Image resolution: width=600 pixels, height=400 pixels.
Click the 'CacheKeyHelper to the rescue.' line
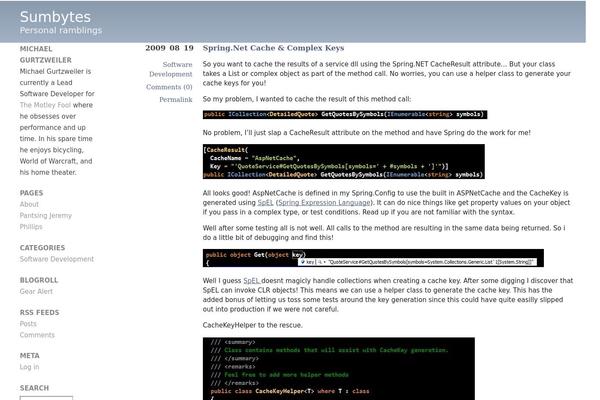click(253, 325)
